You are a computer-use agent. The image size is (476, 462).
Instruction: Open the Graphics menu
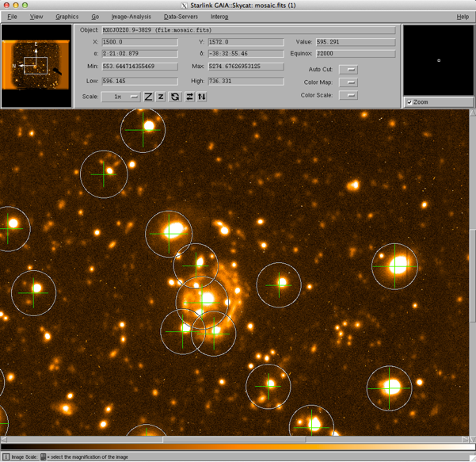click(x=67, y=17)
